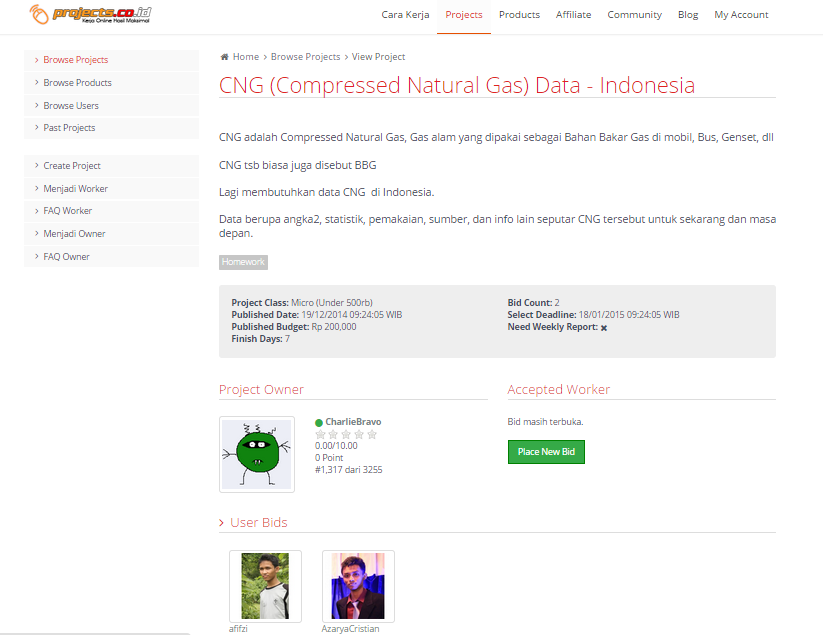Click the Accepted Worker heading
Viewport: 823px width, 635px height.
[x=558, y=389]
